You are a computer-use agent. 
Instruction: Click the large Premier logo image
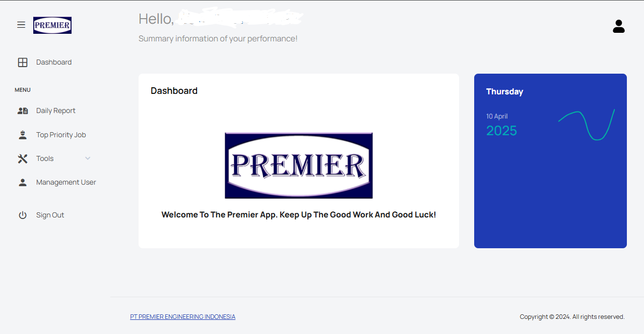pyautogui.click(x=299, y=165)
